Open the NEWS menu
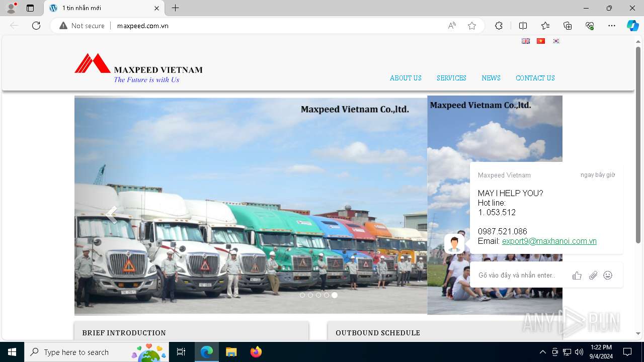The width and height of the screenshot is (644, 362). pyautogui.click(x=491, y=78)
